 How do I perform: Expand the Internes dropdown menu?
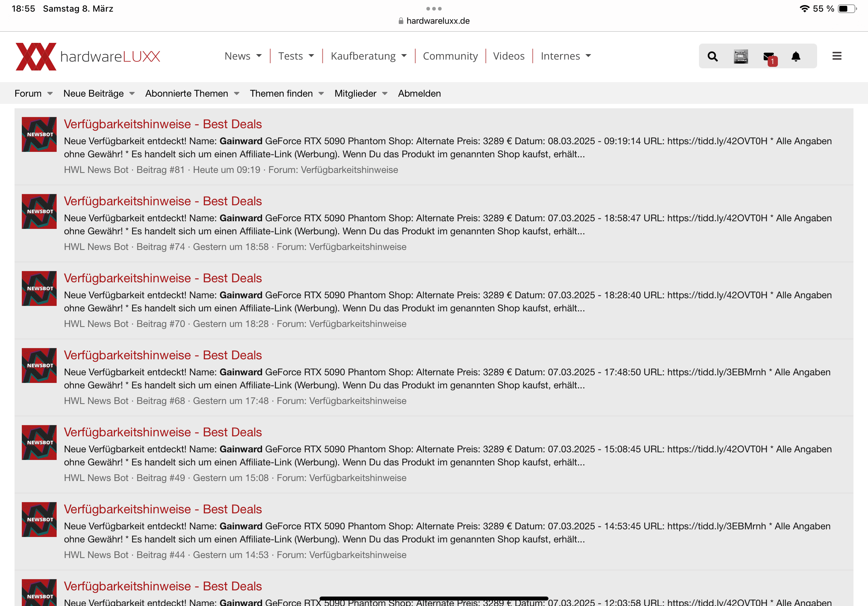pyautogui.click(x=566, y=56)
